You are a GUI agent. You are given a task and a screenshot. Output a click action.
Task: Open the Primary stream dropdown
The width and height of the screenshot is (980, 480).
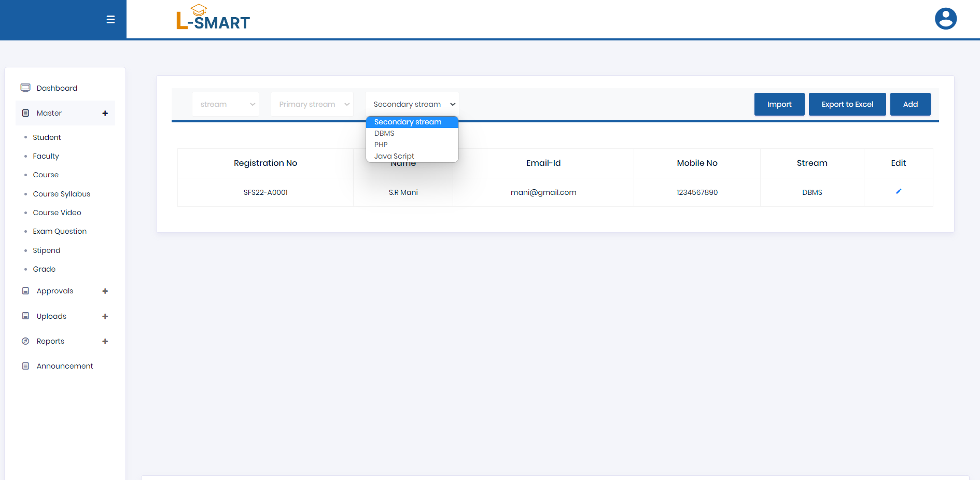point(312,104)
